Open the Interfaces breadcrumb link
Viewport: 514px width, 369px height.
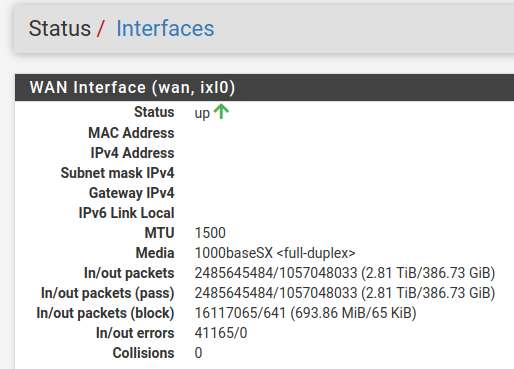pos(165,28)
